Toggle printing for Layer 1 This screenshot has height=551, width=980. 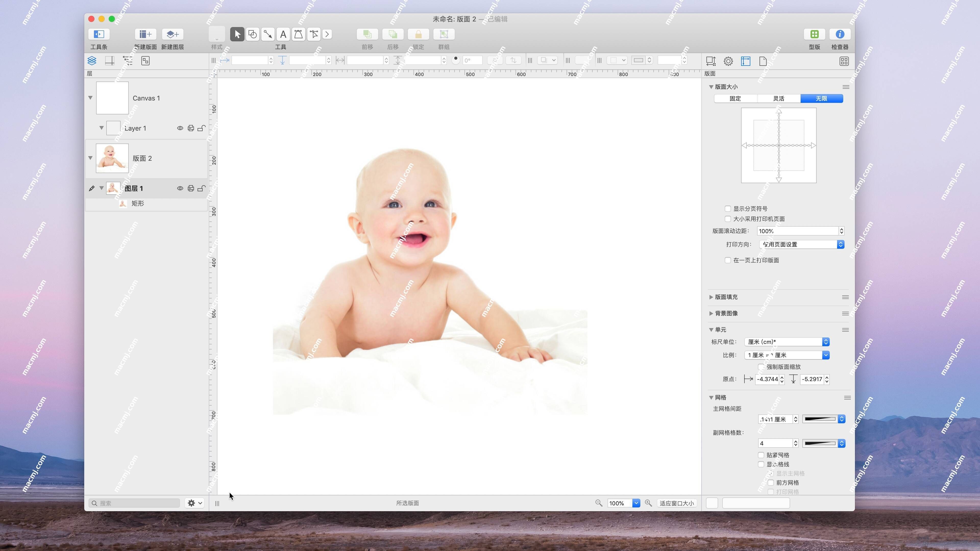[x=191, y=128]
